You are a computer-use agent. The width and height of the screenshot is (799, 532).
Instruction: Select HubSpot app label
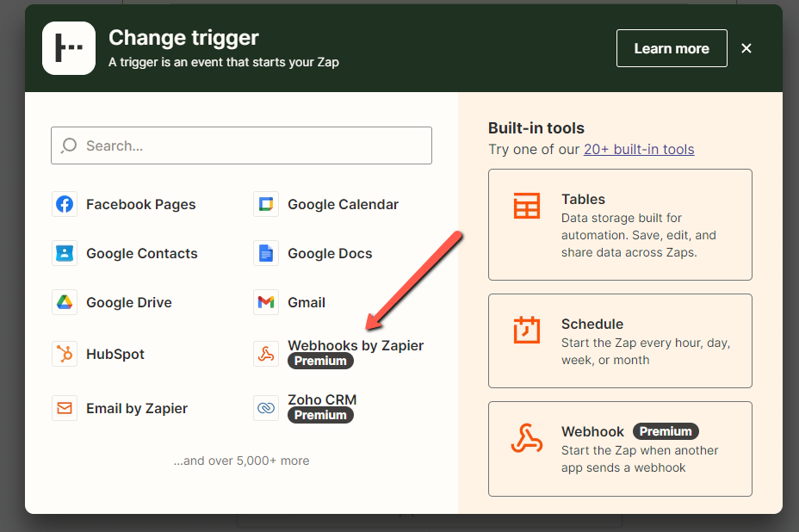[x=115, y=354]
